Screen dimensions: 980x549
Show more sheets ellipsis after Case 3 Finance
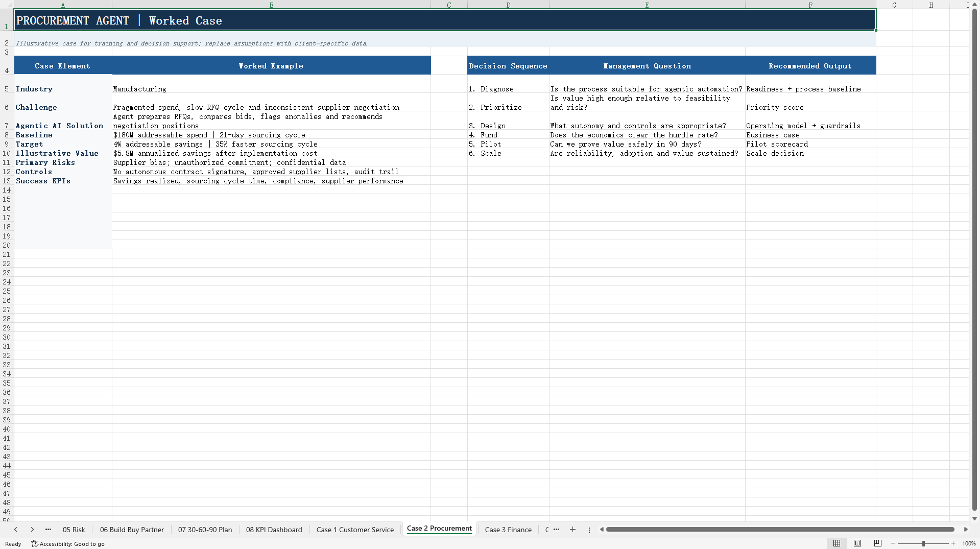556,530
